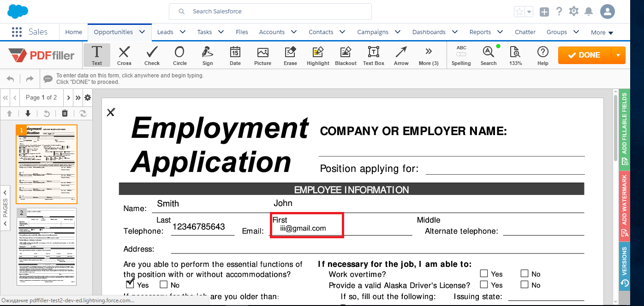Select the Circle tool
This screenshot has height=306, width=644.
coord(179,55)
